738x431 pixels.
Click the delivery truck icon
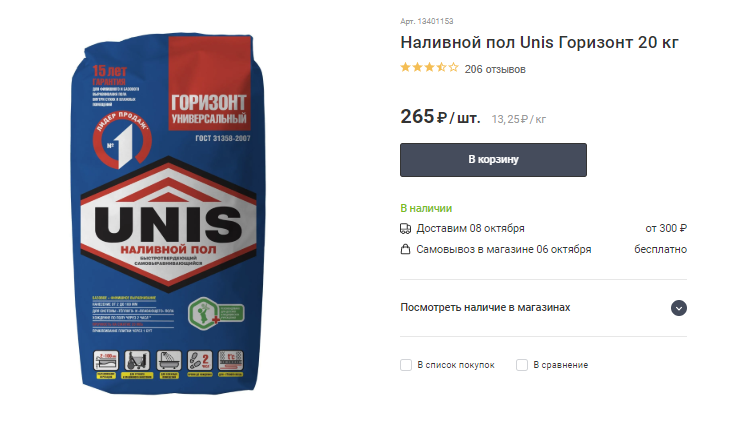pos(405,229)
